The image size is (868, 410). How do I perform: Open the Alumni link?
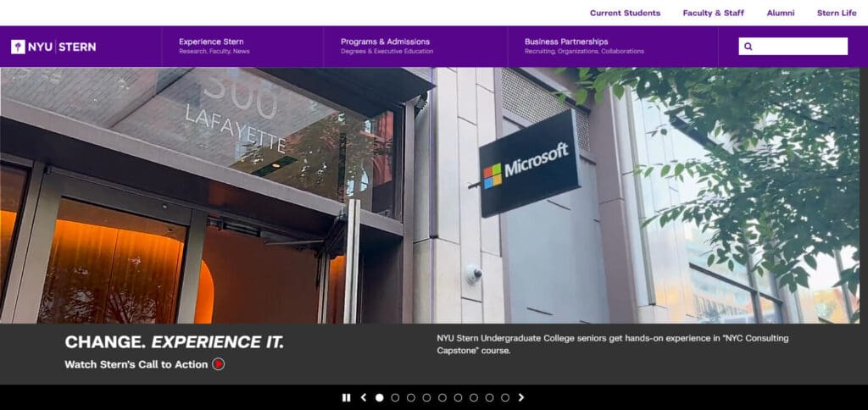[781, 14]
